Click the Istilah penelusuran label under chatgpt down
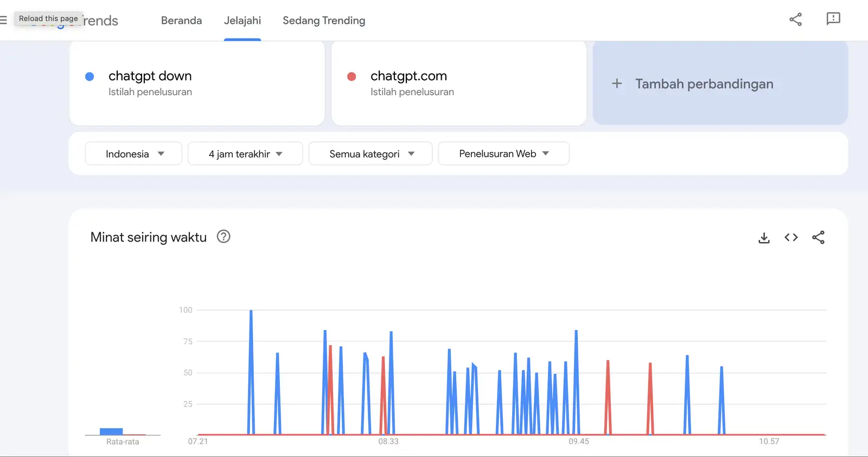This screenshot has width=868, height=457. click(x=150, y=92)
